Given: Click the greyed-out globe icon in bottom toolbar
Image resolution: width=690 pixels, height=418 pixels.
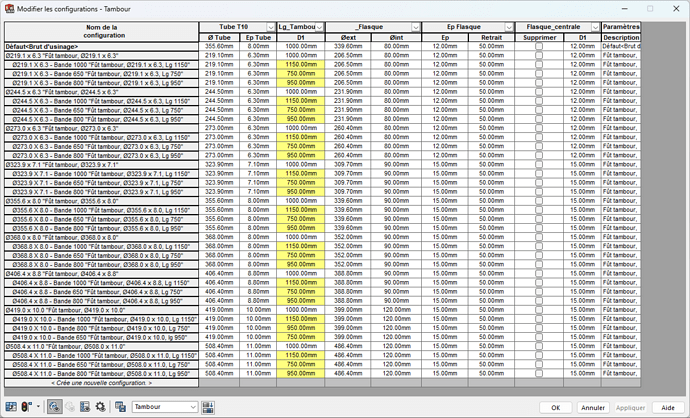Looking at the screenshot, I should [70, 407].
